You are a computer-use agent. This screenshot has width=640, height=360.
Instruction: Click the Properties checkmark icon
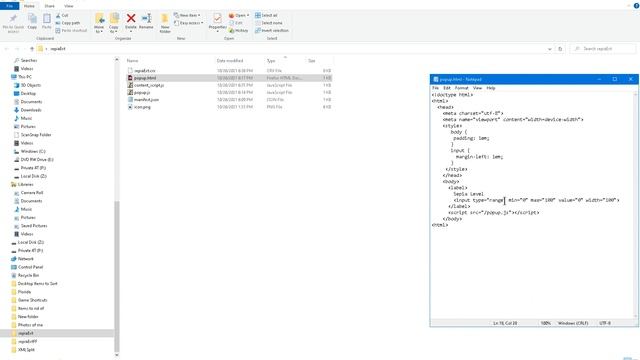218,18
